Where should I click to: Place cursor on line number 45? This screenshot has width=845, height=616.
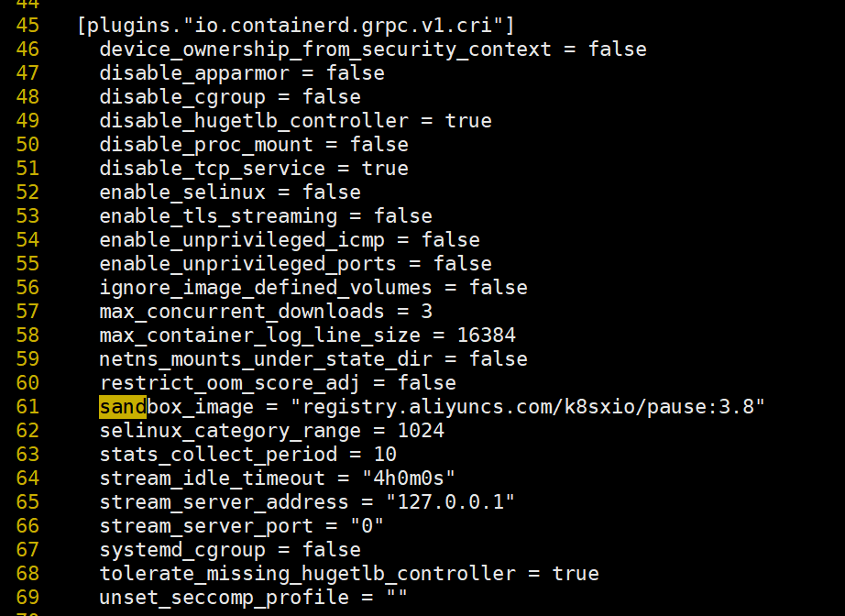pos(27,26)
